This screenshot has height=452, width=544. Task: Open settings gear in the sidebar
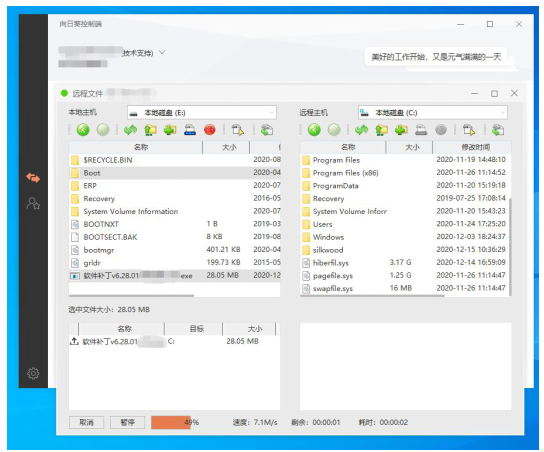point(33,373)
